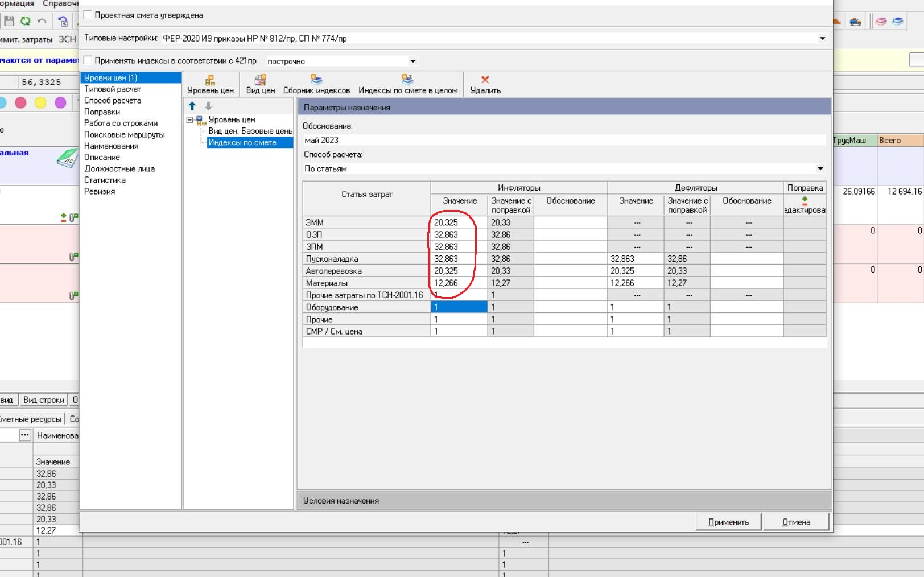Screen dimensions: 924x577
Task: Open the построчно dropdown
Action: [413, 61]
